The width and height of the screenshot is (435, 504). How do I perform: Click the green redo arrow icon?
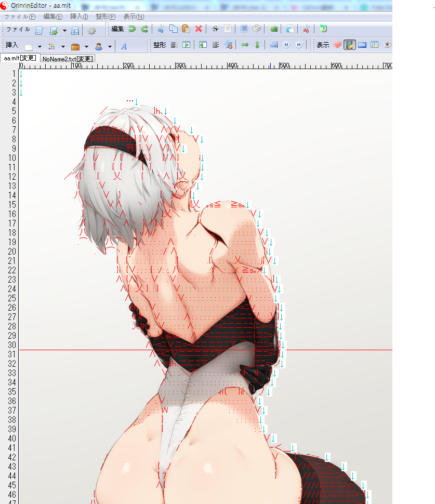tap(144, 29)
